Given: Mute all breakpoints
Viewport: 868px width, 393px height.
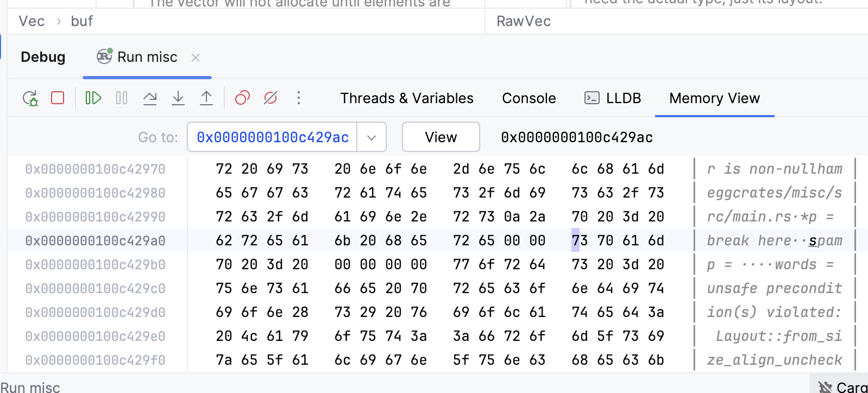Looking at the screenshot, I should click(271, 98).
